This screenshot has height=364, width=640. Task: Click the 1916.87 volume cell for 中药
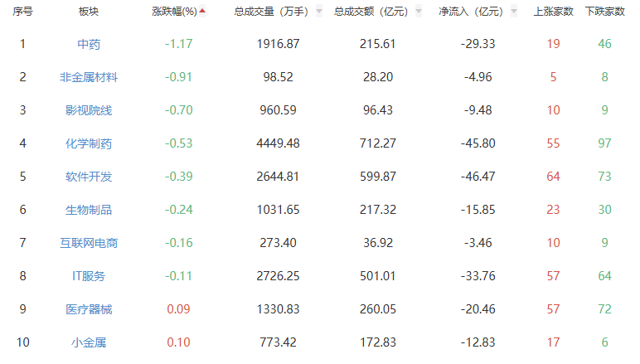(x=278, y=44)
